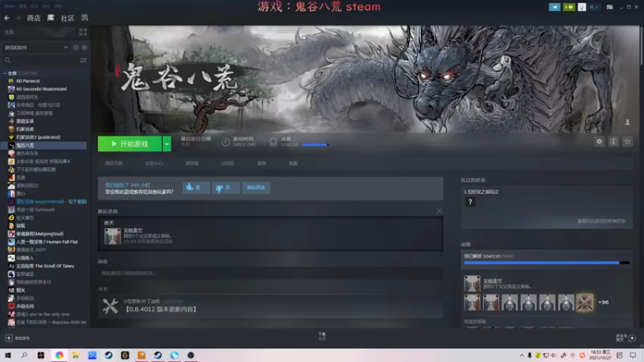Click the thumbs-down 否 button
The width and height of the screenshot is (644, 362).
(x=226, y=187)
